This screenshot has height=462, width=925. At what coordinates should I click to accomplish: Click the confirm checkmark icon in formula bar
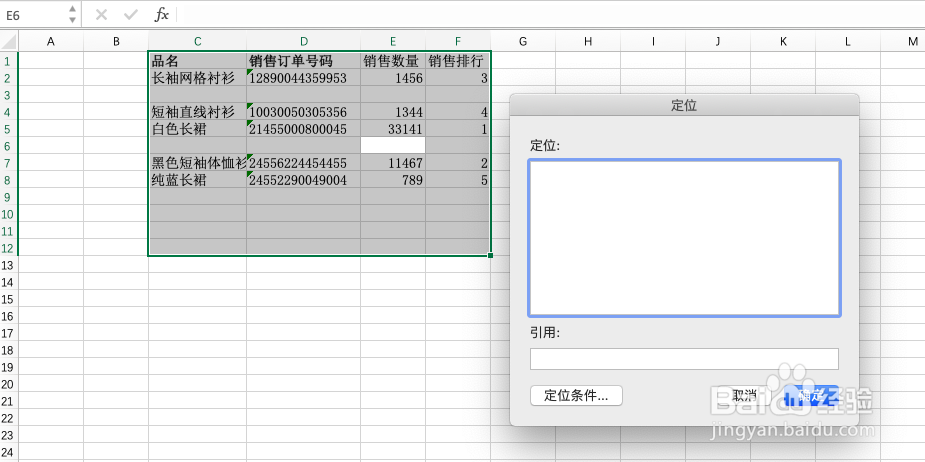click(x=130, y=15)
